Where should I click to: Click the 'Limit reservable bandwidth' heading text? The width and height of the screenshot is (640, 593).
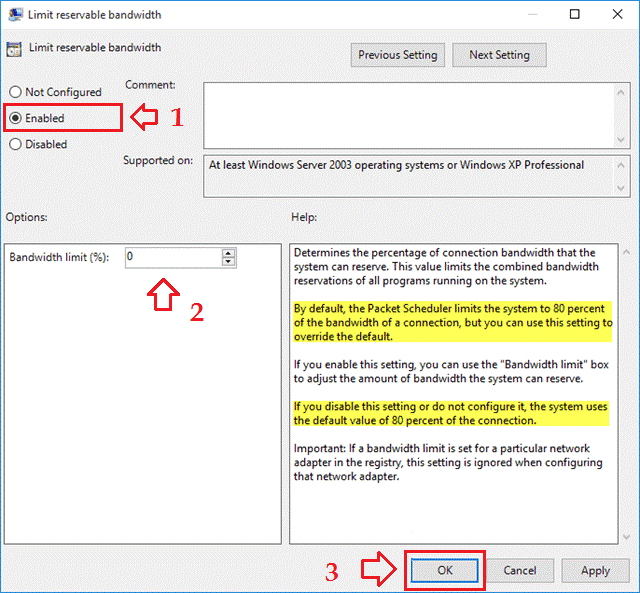[95, 47]
